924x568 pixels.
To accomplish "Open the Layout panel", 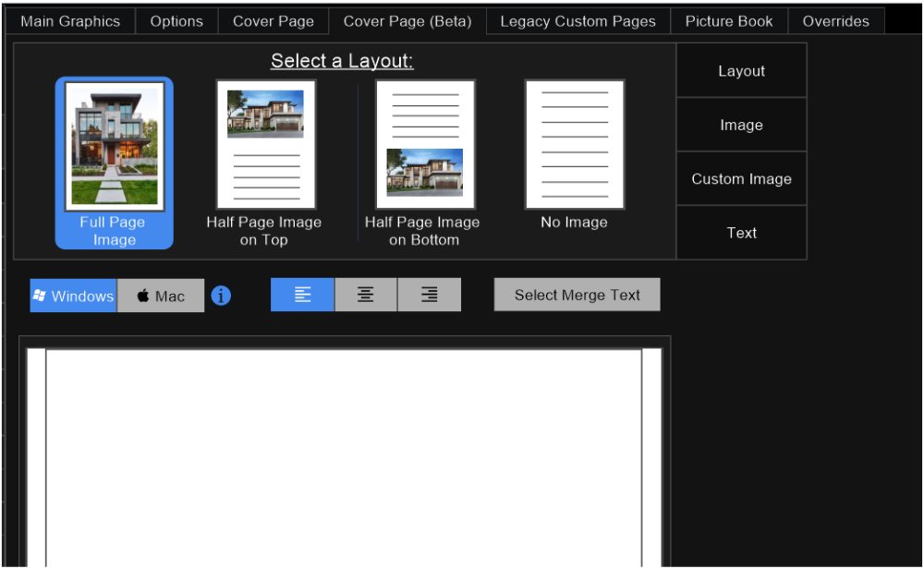I will click(x=742, y=69).
